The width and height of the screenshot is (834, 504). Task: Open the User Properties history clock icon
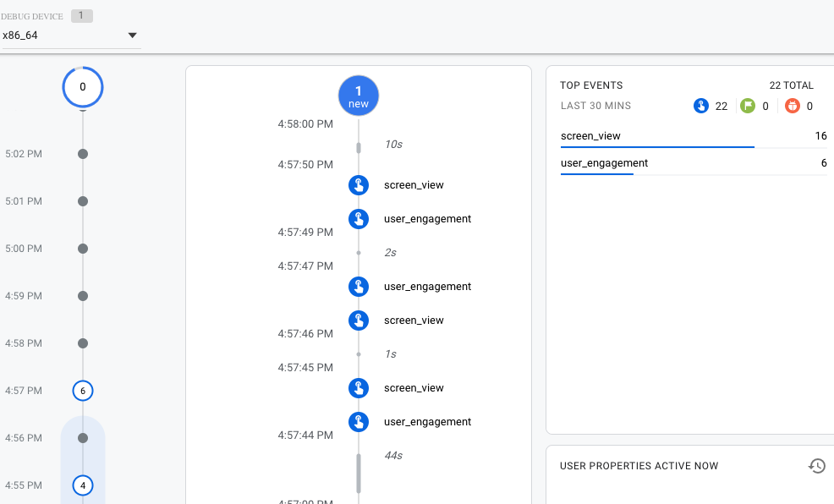pyautogui.click(x=816, y=465)
